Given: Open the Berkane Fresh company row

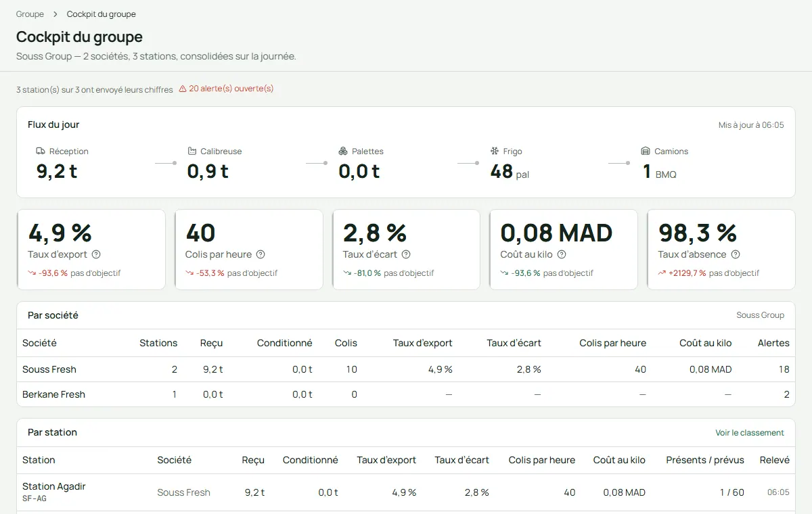Looking at the screenshot, I should click(406, 394).
